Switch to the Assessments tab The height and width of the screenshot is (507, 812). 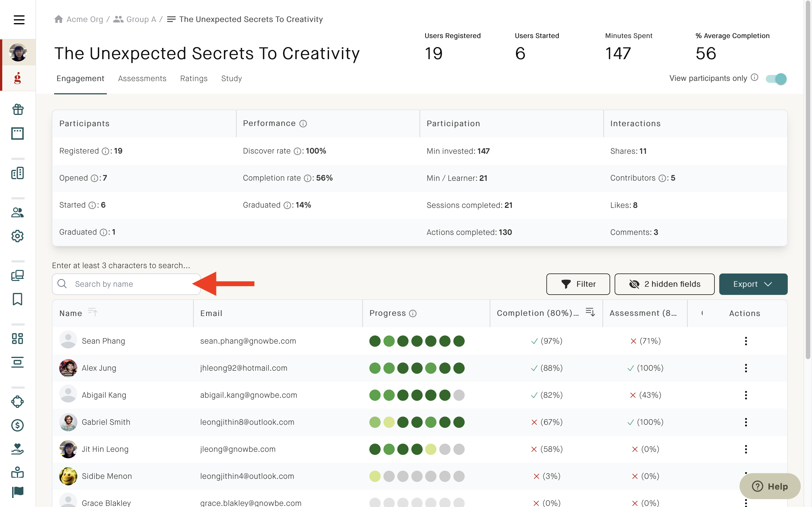click(142, 79)
